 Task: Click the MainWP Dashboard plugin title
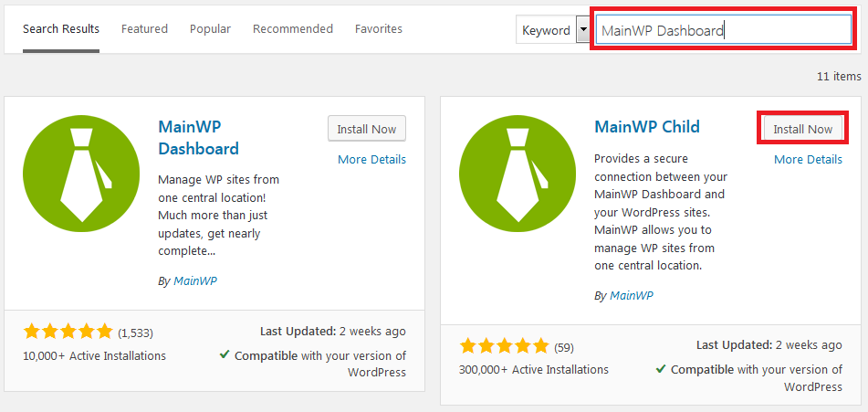[x=198, y=137]
